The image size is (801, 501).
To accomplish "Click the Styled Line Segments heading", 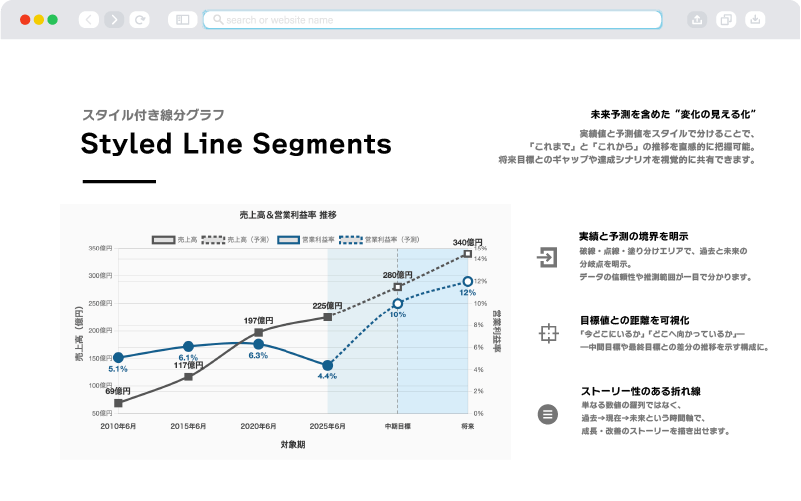I will pyautogui.click(x=235, y=145).
